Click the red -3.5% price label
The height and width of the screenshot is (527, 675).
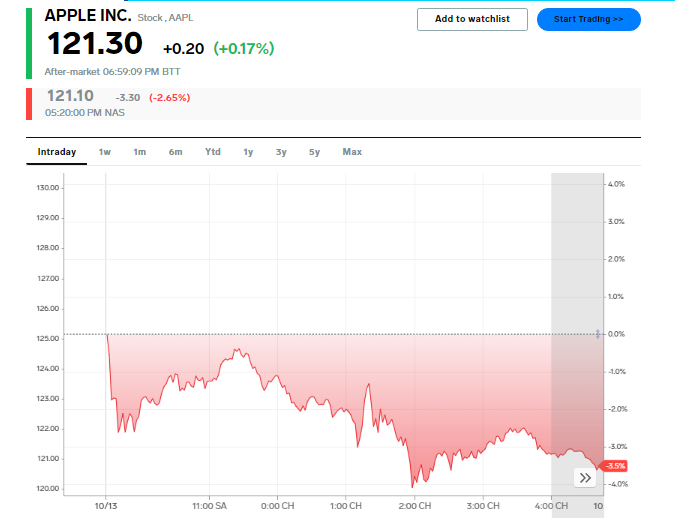coord(616,466)
